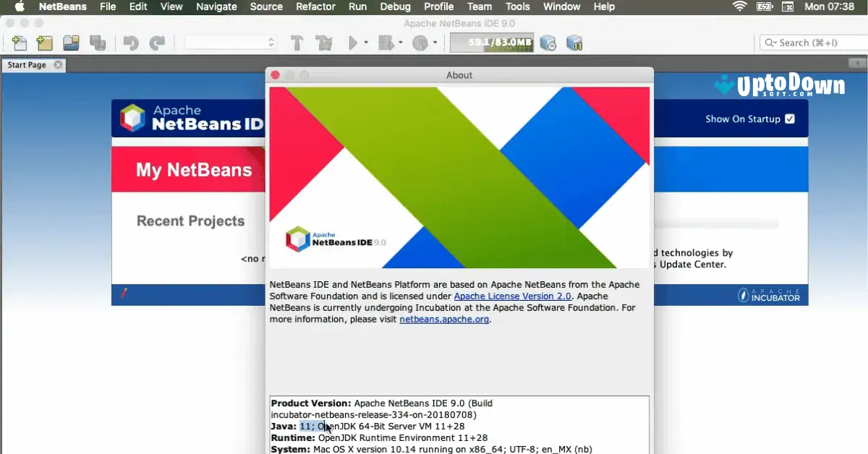Click inside the Search field
This screenshot has height=454, width=868.
[x=812, y=42]
